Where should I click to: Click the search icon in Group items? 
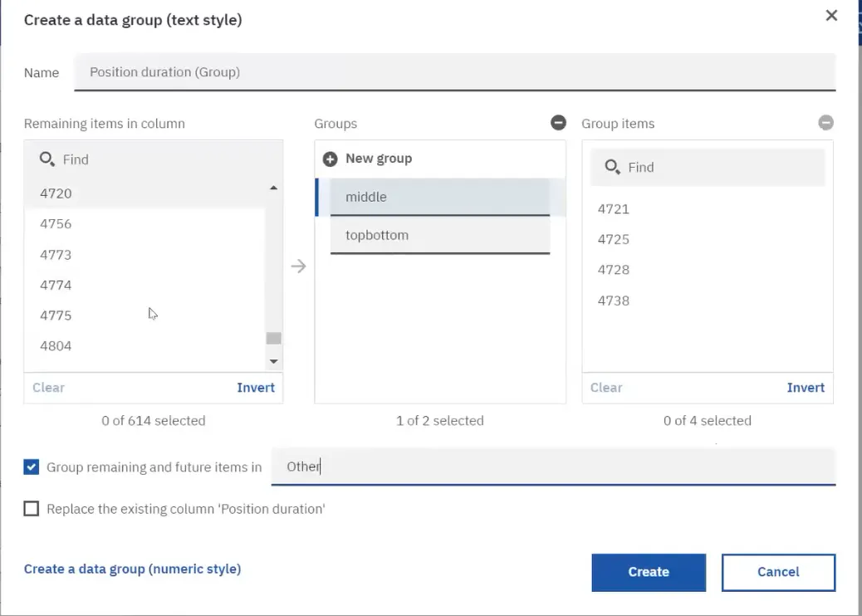pyautogui.click(x=613, y=167)
